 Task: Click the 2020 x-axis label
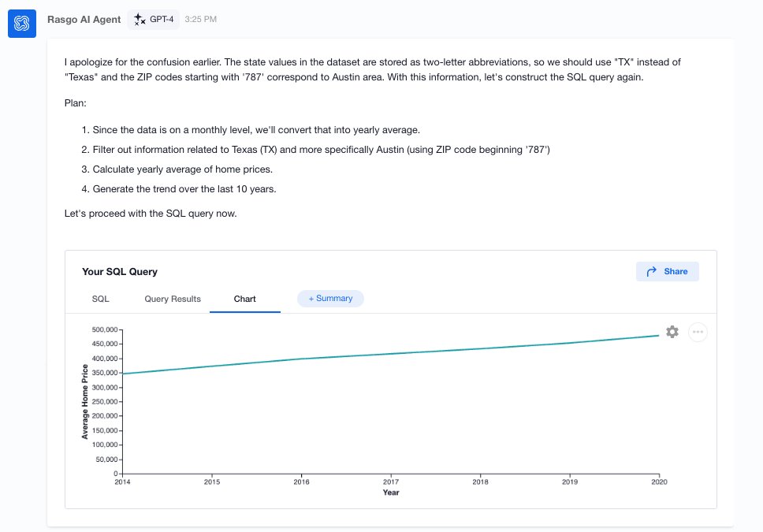click(660, 482)
